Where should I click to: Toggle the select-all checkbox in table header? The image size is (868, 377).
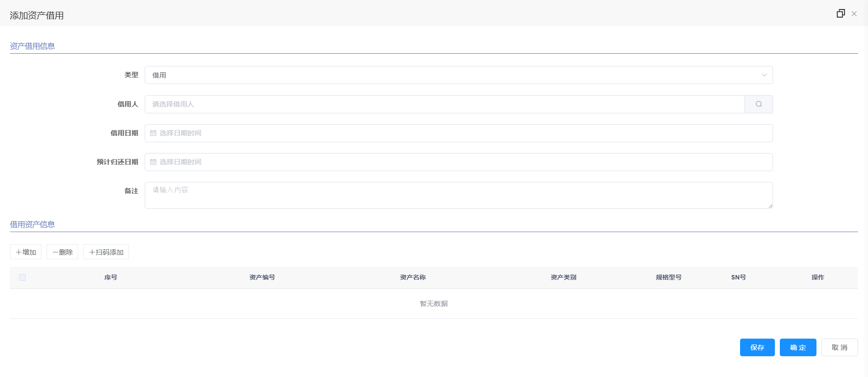[x=22, y=277]
